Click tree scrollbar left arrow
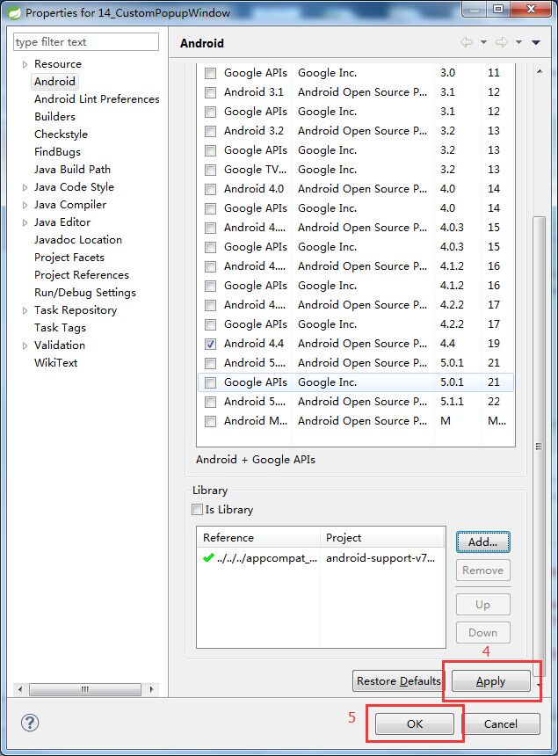 19,689
